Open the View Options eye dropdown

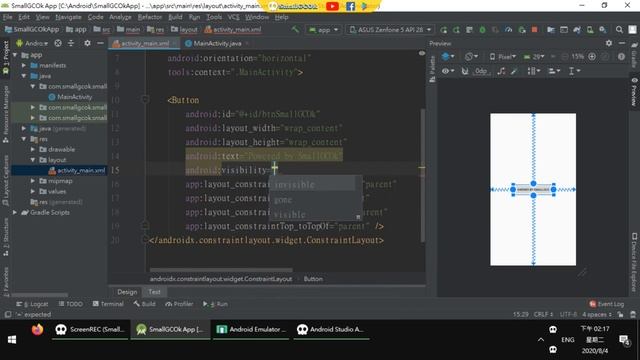(x=448, y=71)
